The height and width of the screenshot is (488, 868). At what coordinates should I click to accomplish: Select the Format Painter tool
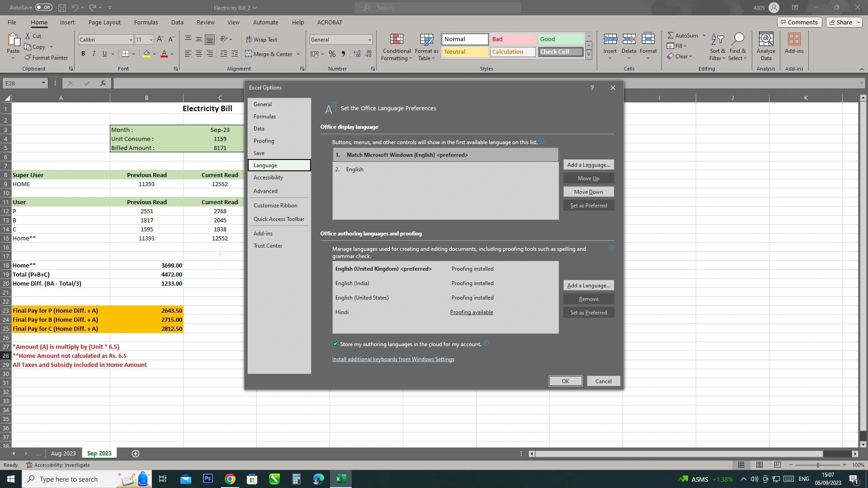[46, 57]
